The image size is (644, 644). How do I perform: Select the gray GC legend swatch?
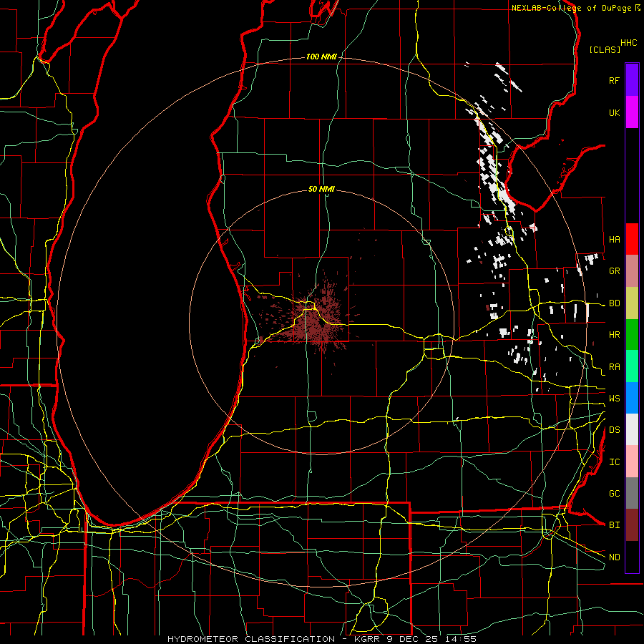(632, 493)
